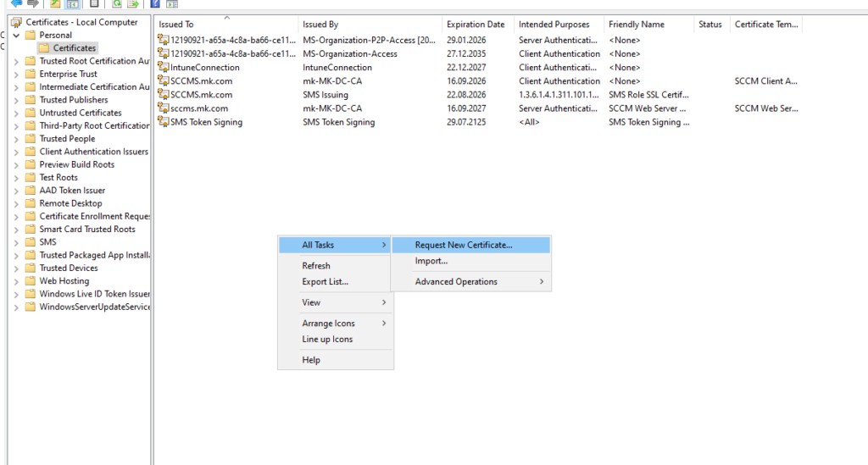Select the Enterprise Trust tree folder

point(68,75)
